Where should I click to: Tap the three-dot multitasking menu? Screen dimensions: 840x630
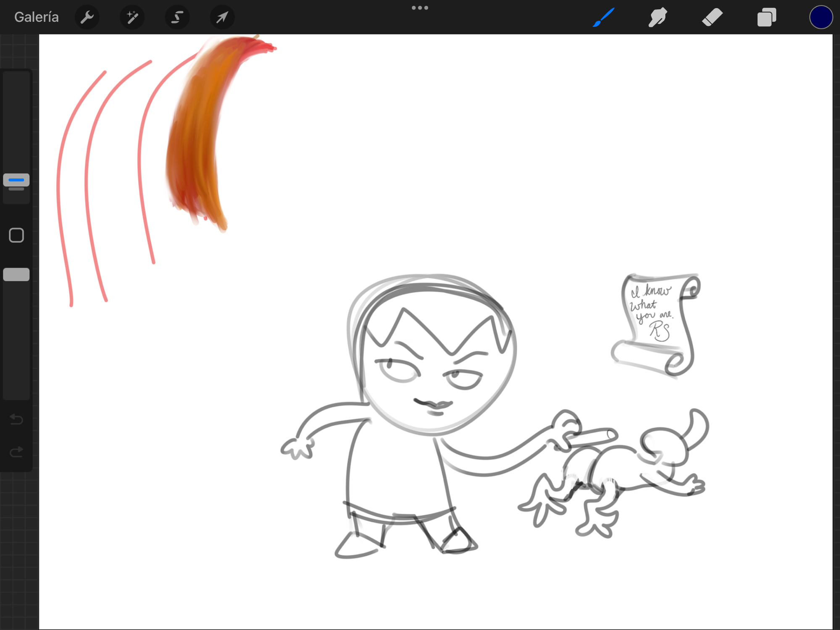(420, 8)
